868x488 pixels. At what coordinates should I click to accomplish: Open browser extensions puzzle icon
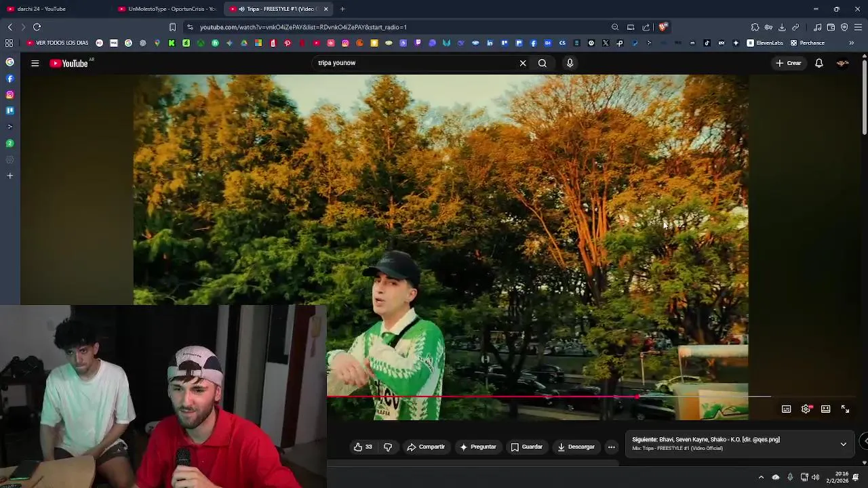(x=755, y=27)
